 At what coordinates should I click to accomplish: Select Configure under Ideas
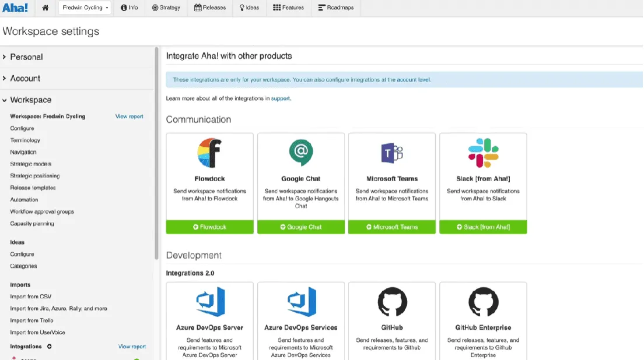point(22,254)
